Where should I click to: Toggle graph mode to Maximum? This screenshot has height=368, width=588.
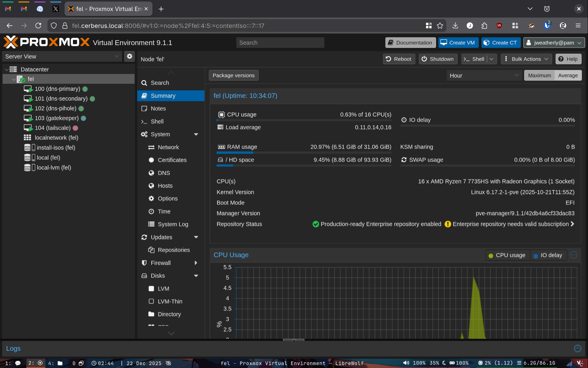point(539,75)
